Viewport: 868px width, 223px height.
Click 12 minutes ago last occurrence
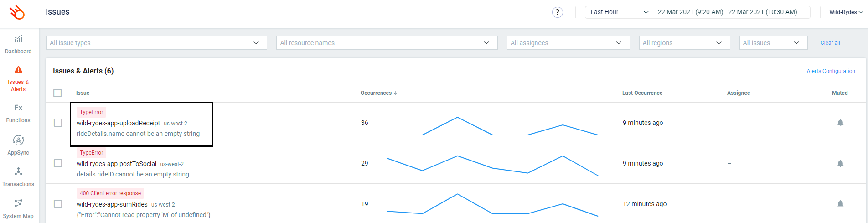click(x=644, y=204)
